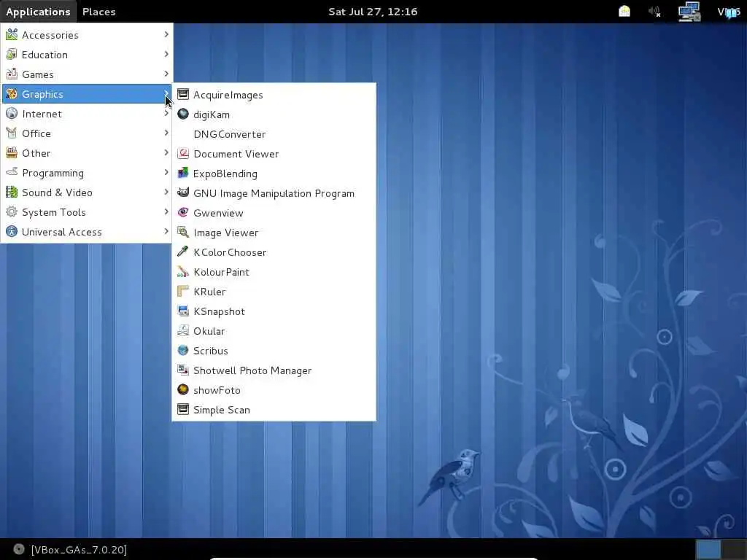Click the showFoto icon
The height and width of the screenshot is (560, 747).
point(183,389)
